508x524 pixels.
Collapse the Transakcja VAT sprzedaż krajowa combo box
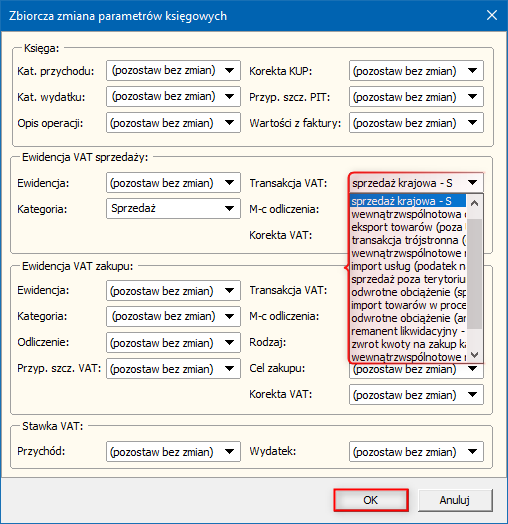(x=416, y=183)
